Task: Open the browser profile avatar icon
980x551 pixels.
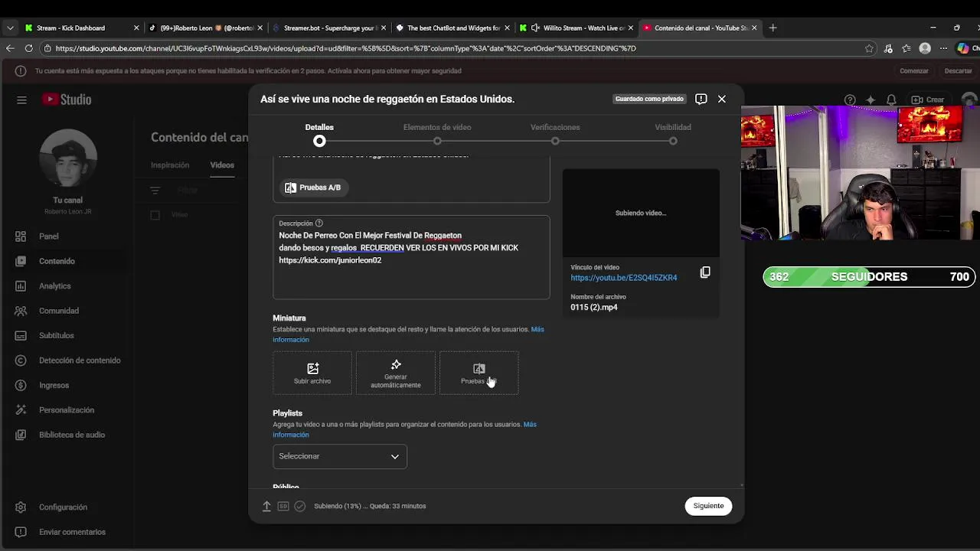Action: point(925,48)
